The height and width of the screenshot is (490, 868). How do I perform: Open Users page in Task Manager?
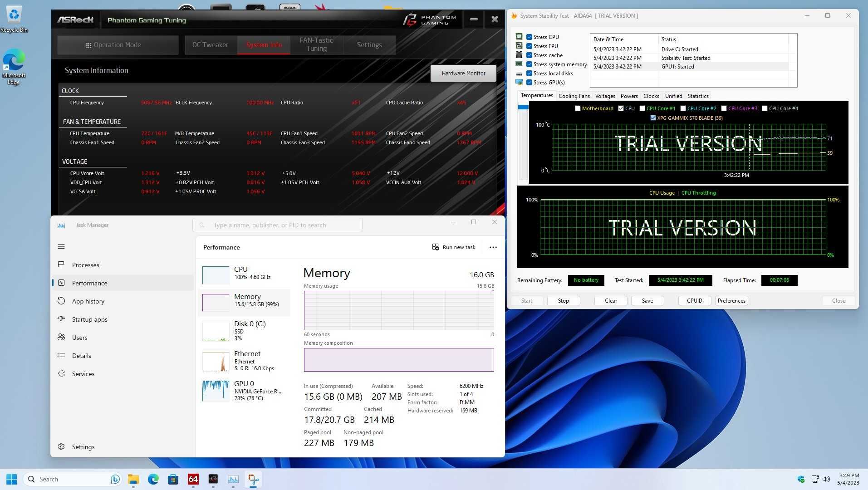click(123, 338)
